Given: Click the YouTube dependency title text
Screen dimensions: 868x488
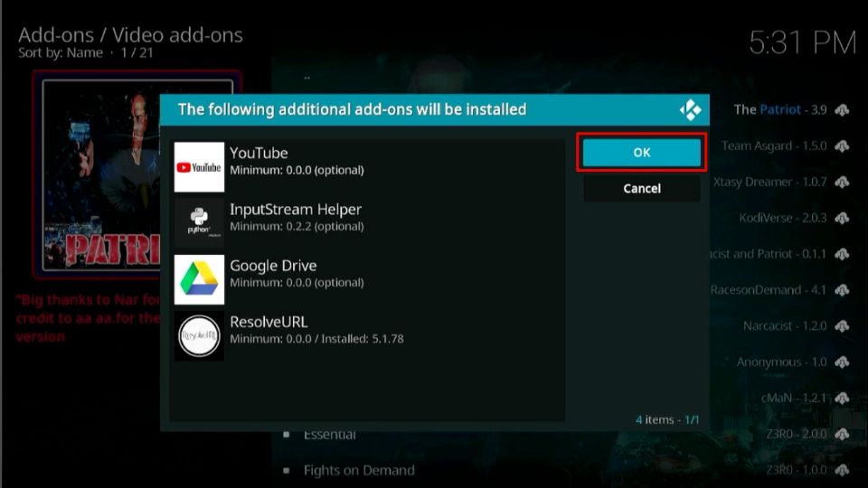Looking at the screenshot, I should click(259, 153).
